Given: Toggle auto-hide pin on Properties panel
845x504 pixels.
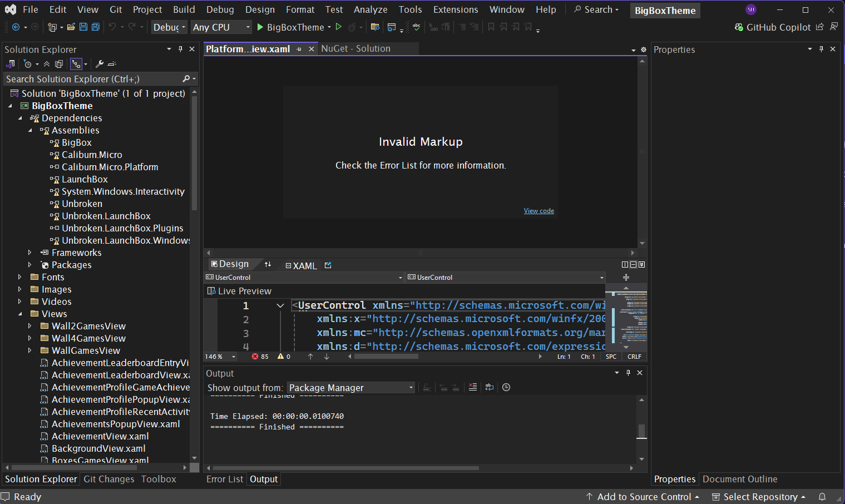Looking at the screenshot, I should click(821, 49).
